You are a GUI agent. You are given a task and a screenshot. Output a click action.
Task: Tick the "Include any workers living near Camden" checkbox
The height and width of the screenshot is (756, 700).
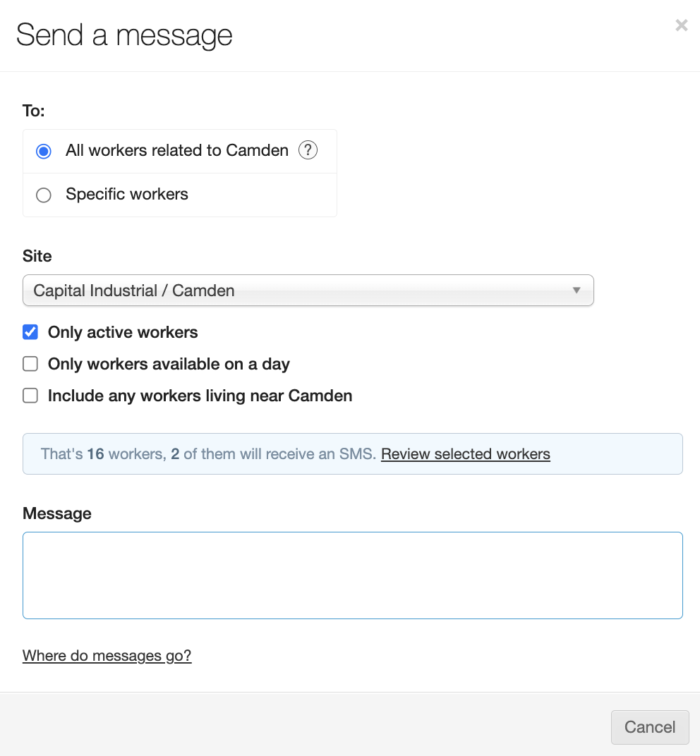(30, 396)
